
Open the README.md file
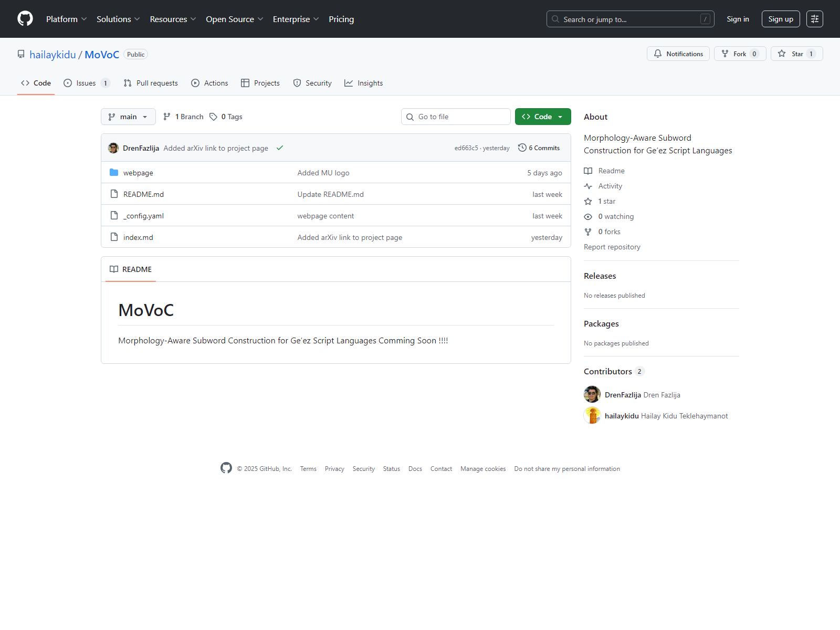tap(143, 194)
